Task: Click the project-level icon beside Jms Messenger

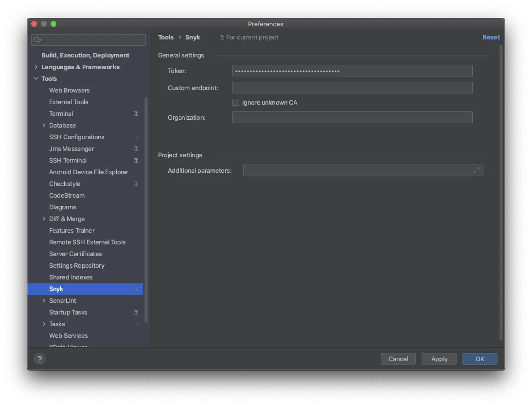Action: coord(136,149)
